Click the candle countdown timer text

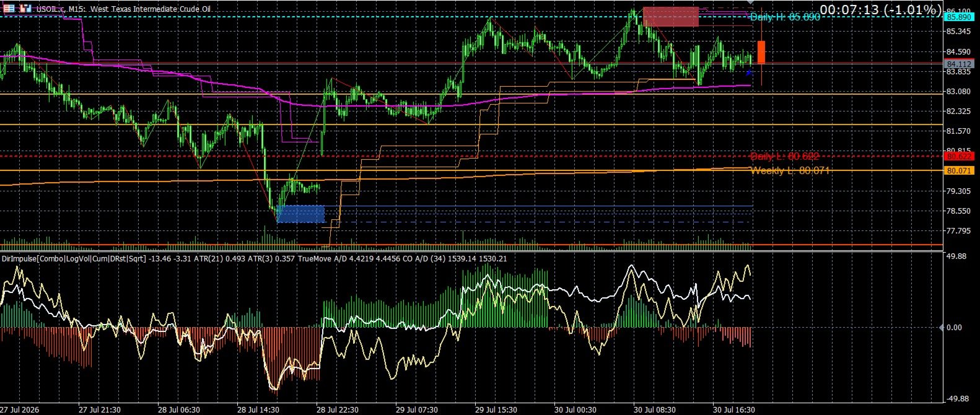878,10
